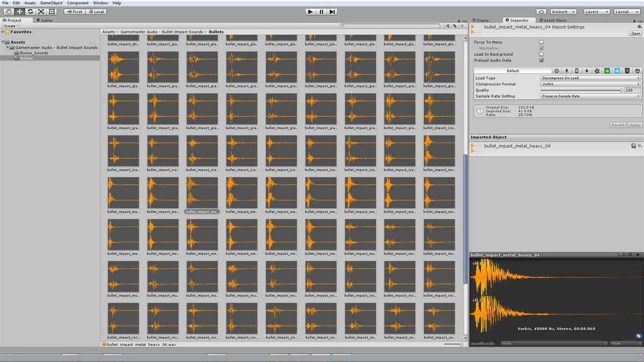Open the Layout dropdown

[x=626, y=11]
